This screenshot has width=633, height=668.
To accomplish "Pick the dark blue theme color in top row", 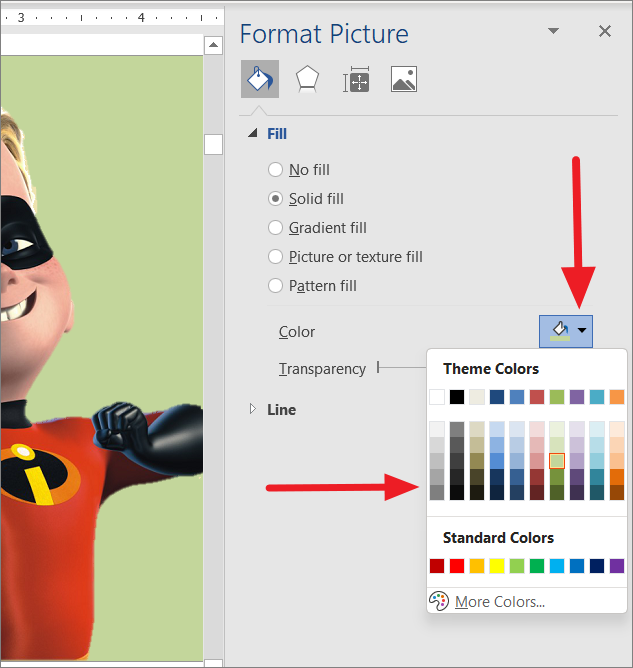I will [497, 397].
